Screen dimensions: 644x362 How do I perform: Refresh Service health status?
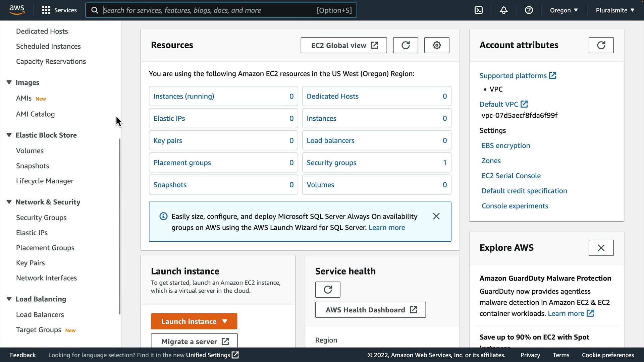(x=328, y=290)
